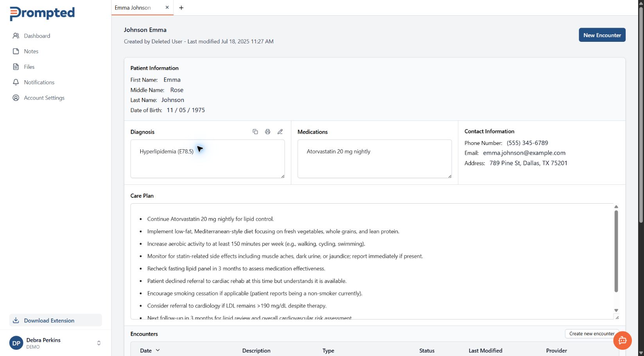Click the Files document icon
Viewport: 644px width, 356px height.
coord(16,67)
